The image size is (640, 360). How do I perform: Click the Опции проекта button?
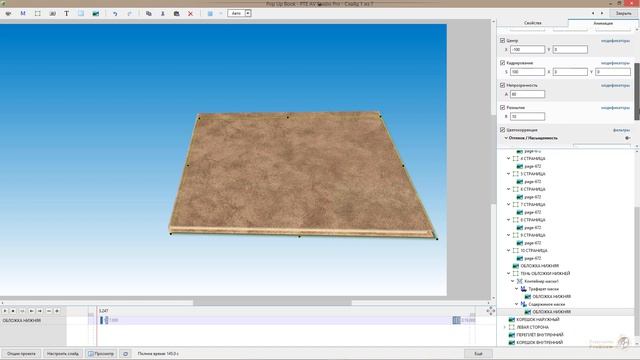pyautogui.click(x=21, y=353)
